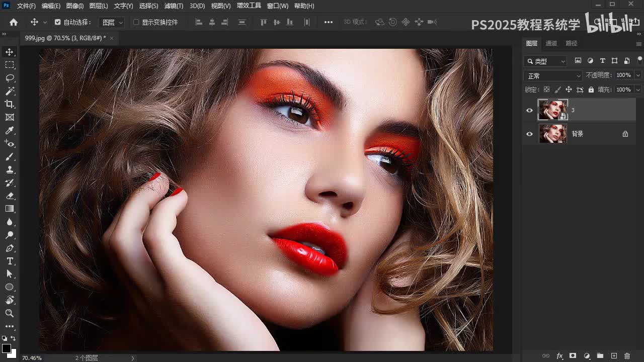Viewport: 644px width, 362px height.
Task: Open the 滤镜(T) menu
Action: click(x=174, y=6)
